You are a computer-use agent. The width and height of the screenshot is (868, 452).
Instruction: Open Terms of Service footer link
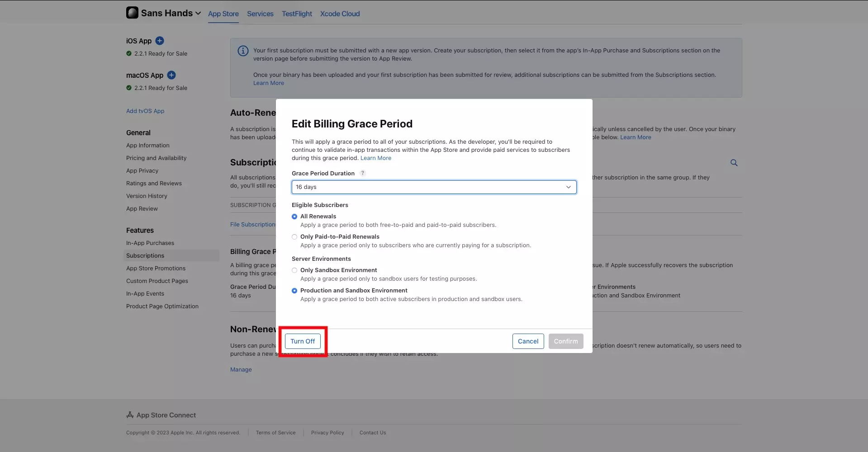click(x=275, y=433)
